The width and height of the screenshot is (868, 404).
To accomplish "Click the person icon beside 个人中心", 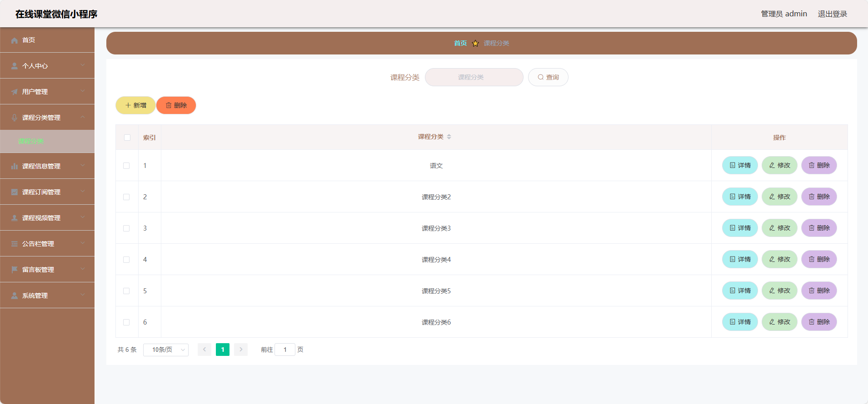I will 15,66.
